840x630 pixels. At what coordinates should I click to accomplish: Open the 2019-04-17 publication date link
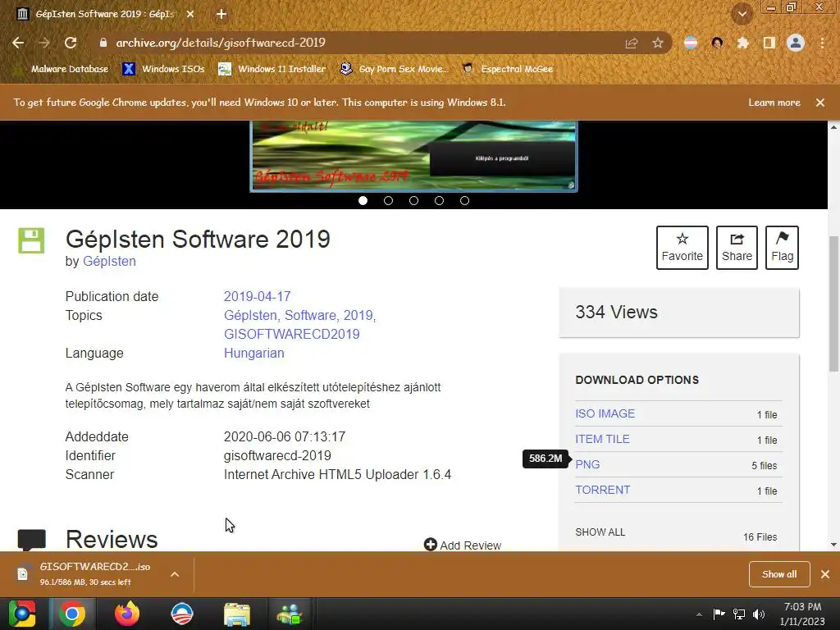pyautogui.click(x=257, y=296)
